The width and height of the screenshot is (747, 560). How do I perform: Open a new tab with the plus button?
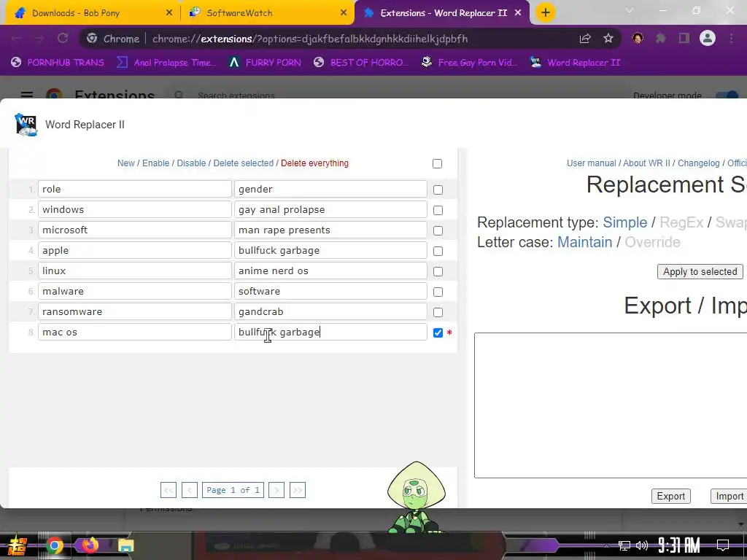(x=546, y=12)
